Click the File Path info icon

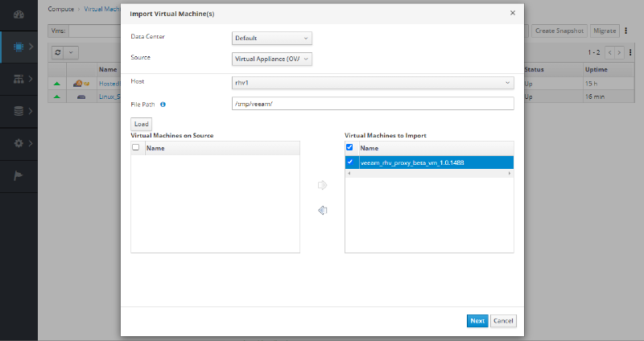(163, 105)
